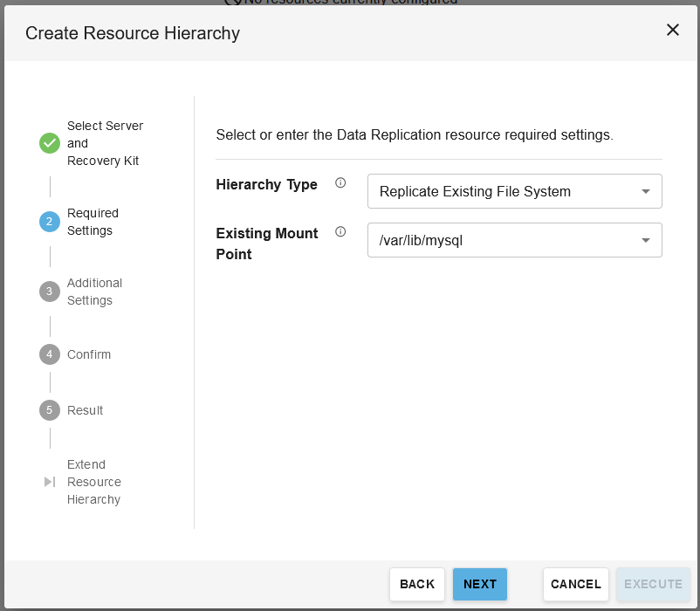Click the Extend Resource Hierarchy step label
This screenshot has width=700, height=611.
point(93,482)
